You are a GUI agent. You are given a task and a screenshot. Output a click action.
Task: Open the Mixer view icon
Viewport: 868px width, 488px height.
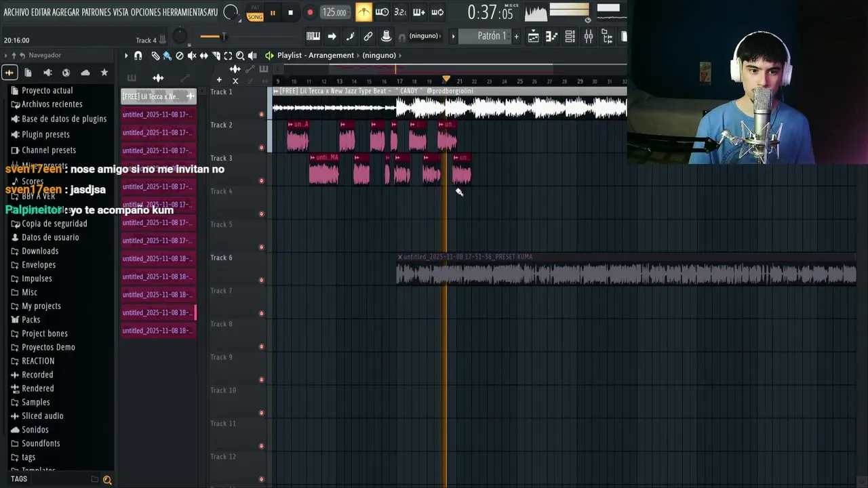click(589, 37)
